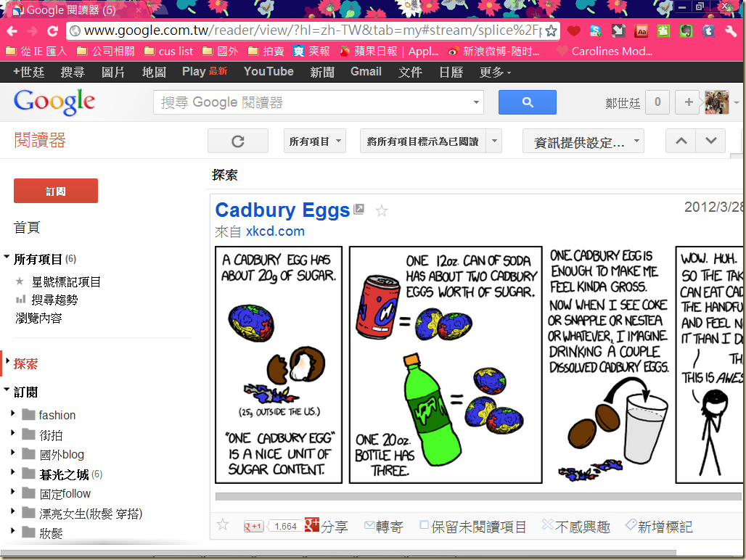Screen dimensions: 746x560
Task: Open YouTube in the Google bar
Action: pos(269,71)
